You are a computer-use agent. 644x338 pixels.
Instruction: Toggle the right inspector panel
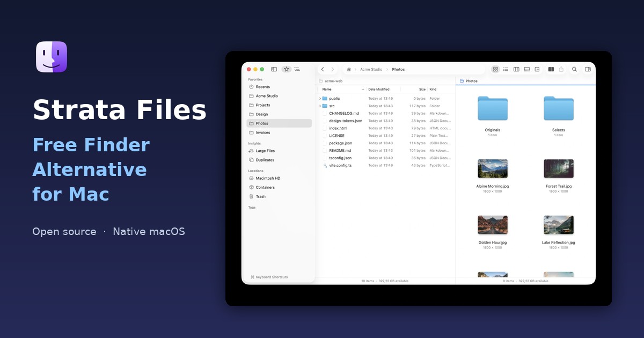coord(588,69)
